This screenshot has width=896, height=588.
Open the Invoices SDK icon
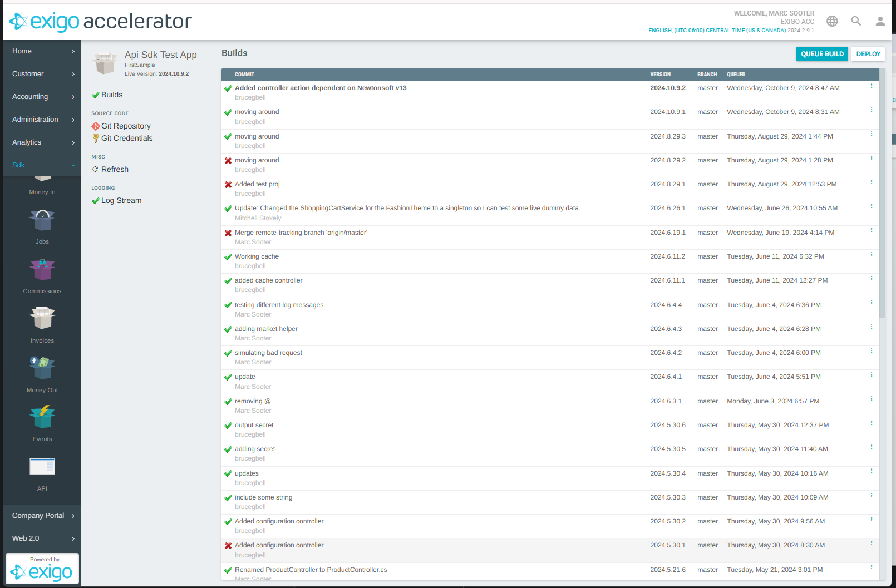point(42,319)
